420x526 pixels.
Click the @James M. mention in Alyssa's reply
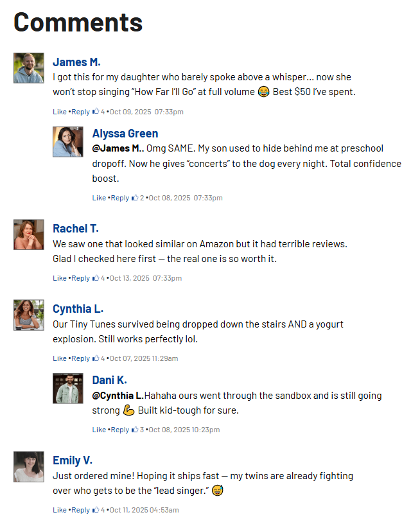[x=117, y=148]
